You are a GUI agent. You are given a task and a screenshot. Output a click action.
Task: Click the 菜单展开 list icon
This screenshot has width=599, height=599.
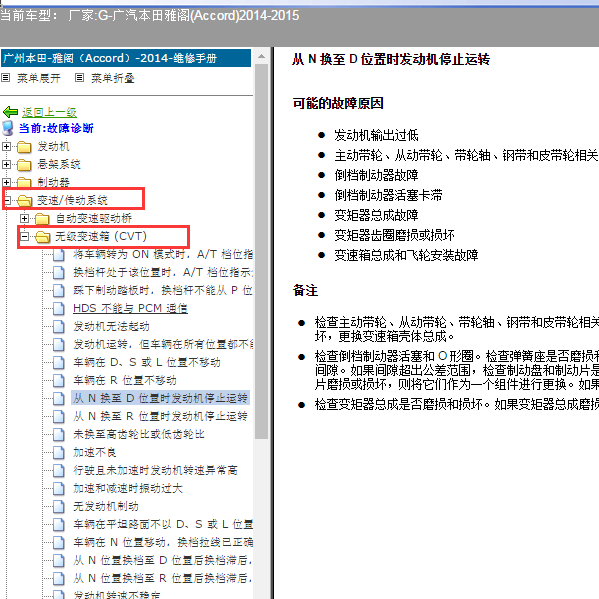(x=5, y=78)
